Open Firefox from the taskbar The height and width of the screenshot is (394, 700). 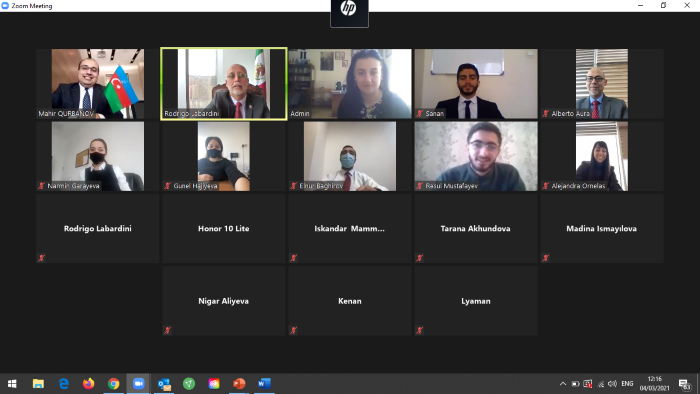tap(88, 384)
